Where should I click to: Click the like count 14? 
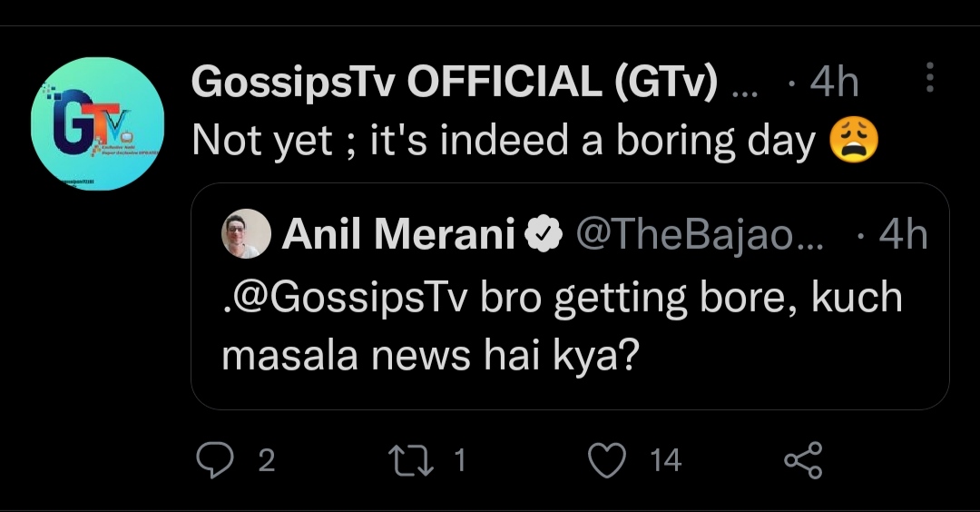[665, 461]
